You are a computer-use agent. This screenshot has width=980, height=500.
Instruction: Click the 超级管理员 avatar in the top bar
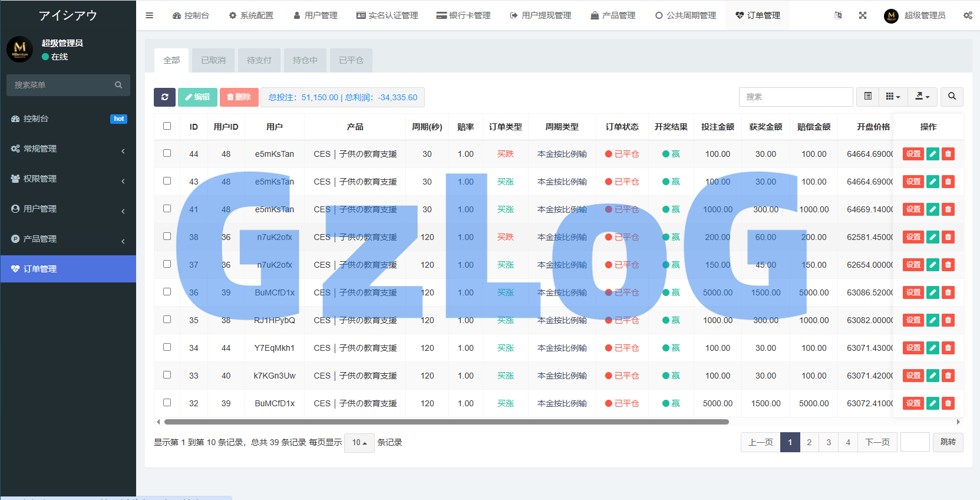tap(891, 16)
